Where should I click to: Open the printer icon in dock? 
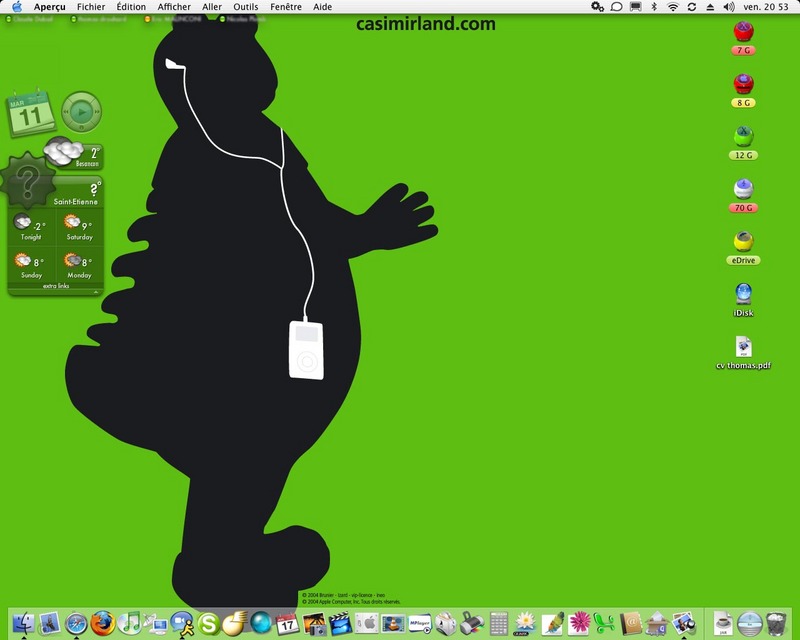[x=472, y=624]
